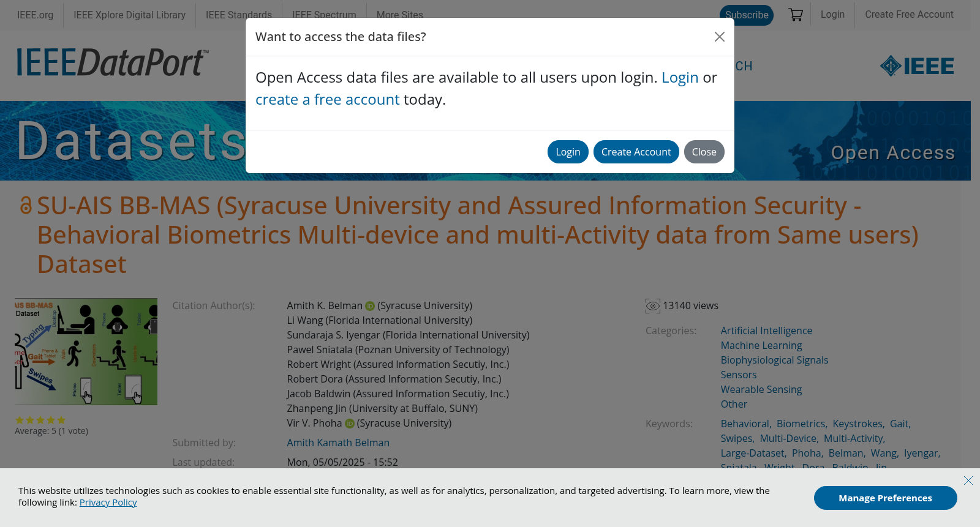
Task: Open the dataset thumbnail image
Action: coord(86,351)
